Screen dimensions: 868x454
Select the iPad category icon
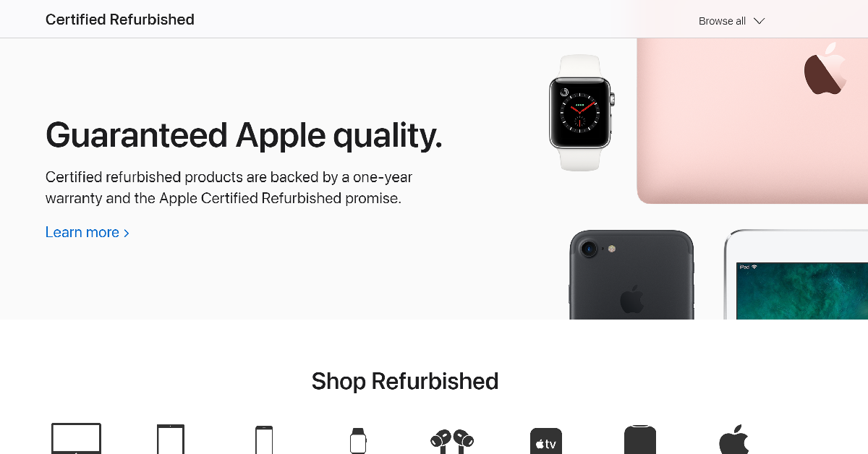(171, 439)
